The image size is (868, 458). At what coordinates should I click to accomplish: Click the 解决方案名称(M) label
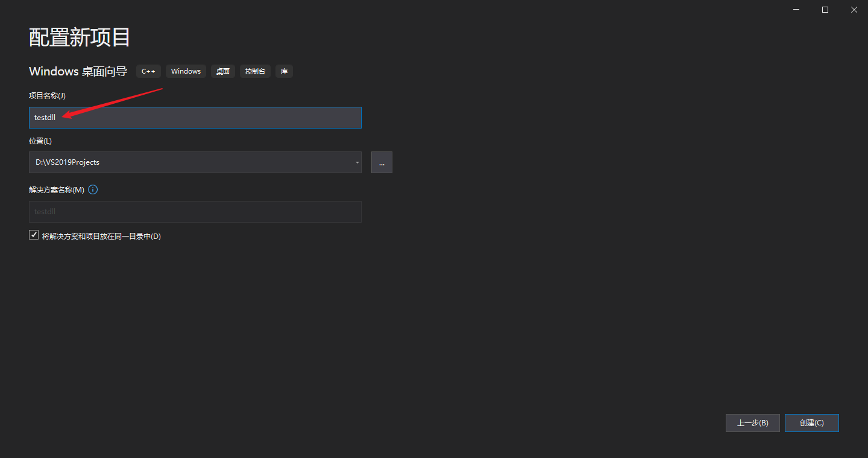pyautogui.click(x=57, y=189)
